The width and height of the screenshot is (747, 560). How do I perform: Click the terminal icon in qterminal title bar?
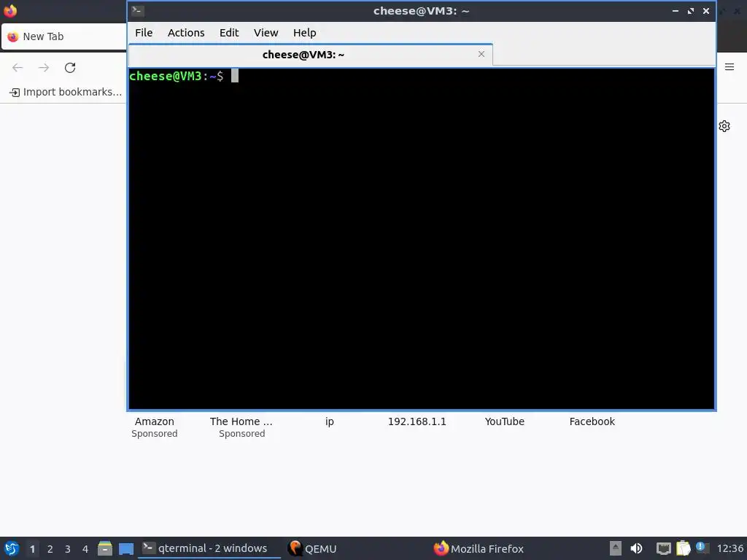pyautogui.click(x=138, y=10)
